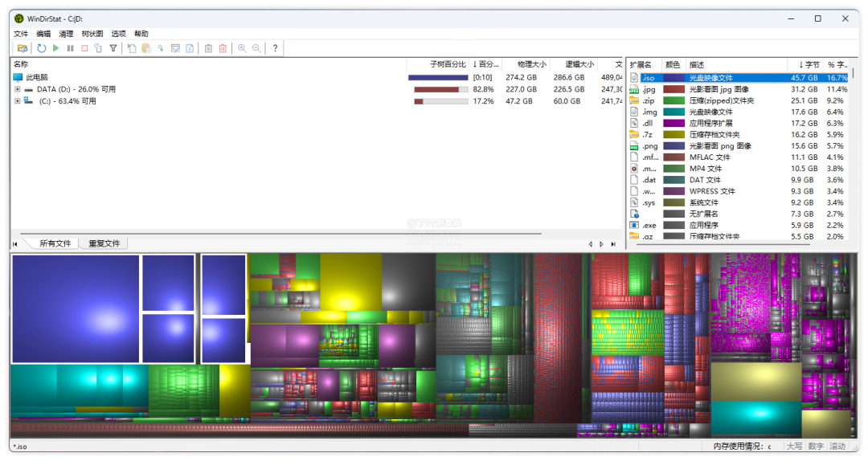
Task: Select the 此电脑 tree root row
Action: [x=317, y=77]
